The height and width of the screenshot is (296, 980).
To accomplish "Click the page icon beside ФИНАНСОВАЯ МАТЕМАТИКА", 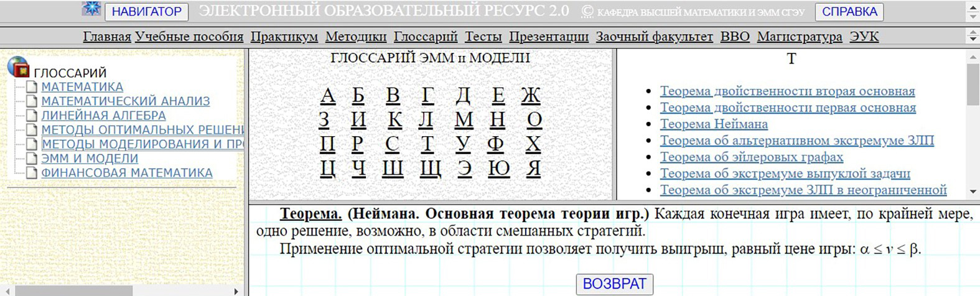I will [32, 173].
